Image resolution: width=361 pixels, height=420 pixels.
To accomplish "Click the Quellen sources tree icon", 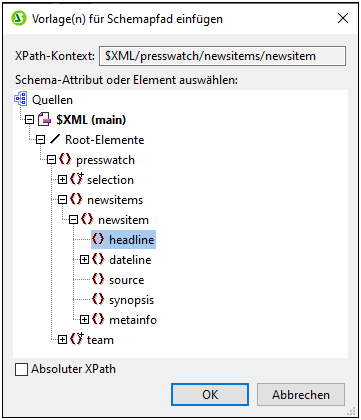I will coord(21,99).
